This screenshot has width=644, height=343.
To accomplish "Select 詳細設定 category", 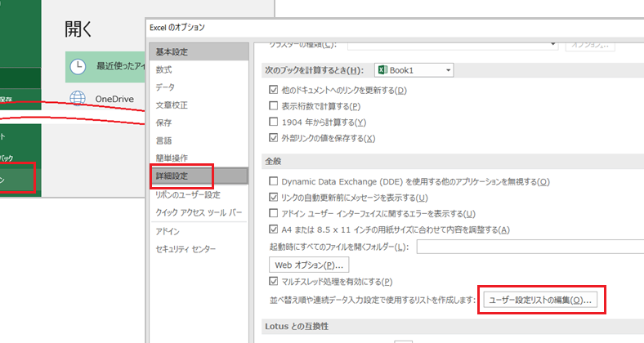I will [x=199, y=176].
